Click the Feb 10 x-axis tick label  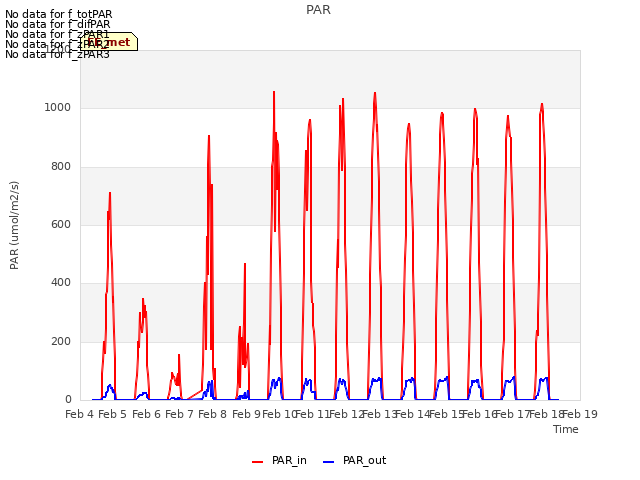click(x=279, y=414)
